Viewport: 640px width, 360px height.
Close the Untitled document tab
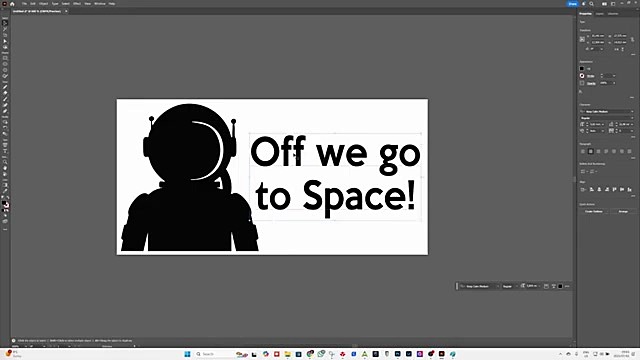click(x=66, y=11)
